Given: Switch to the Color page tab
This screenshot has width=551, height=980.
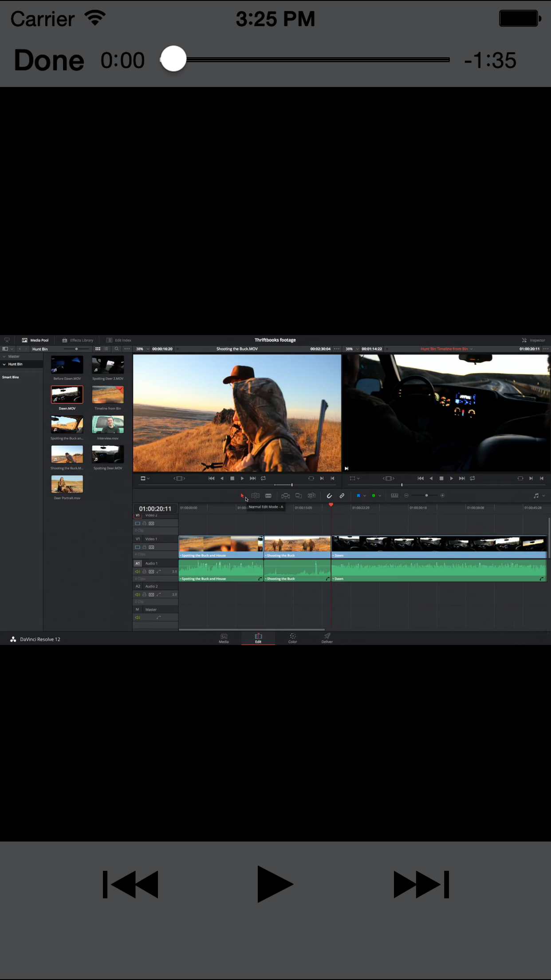Looking at the screenshot, I should click(x=293, y=638).
